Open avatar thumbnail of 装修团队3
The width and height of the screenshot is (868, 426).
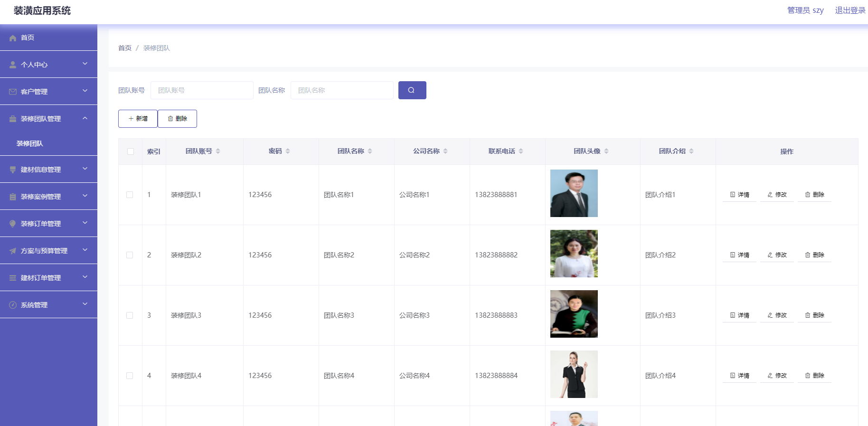pyautogui.click(x=574, y=314)
